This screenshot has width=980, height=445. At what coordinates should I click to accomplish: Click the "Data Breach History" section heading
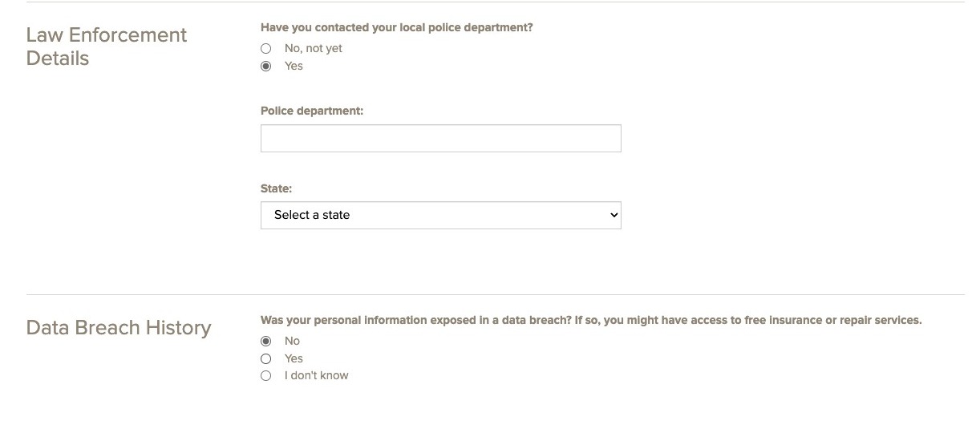119,328
